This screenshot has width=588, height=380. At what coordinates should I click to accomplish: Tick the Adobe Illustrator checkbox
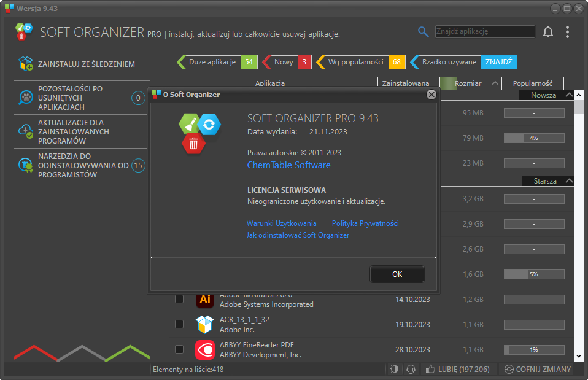[x=179, y=299]
